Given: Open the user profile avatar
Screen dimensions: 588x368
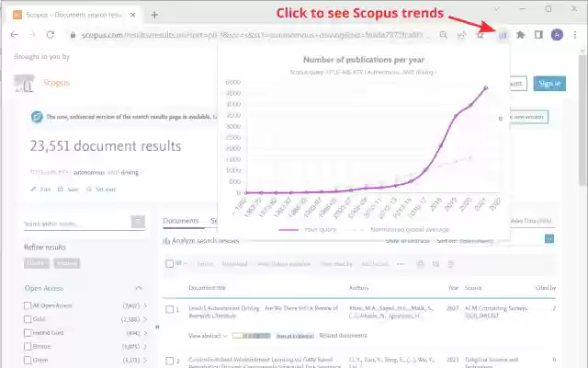Looking at the screenshot, I should (x=557, y=35).
